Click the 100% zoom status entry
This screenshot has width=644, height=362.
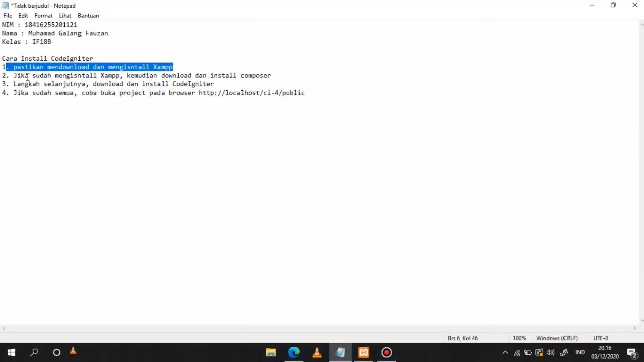(x=519, y=338)
